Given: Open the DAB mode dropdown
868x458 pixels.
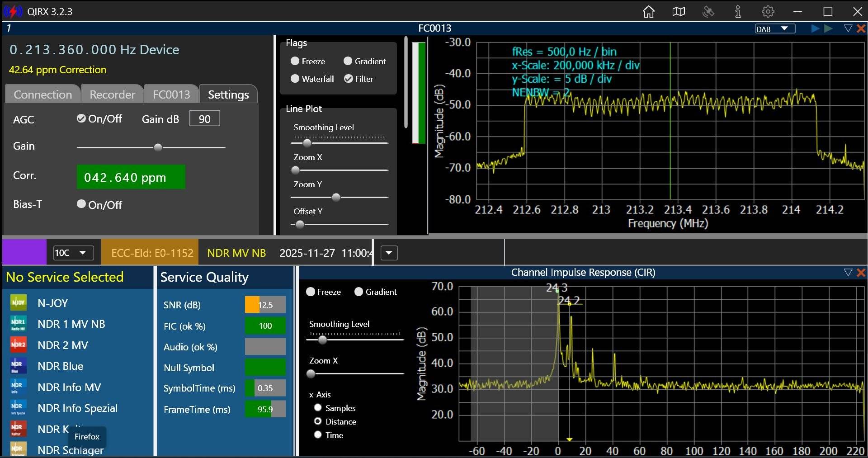Looking at the screenshot, I should pos(775,29).
